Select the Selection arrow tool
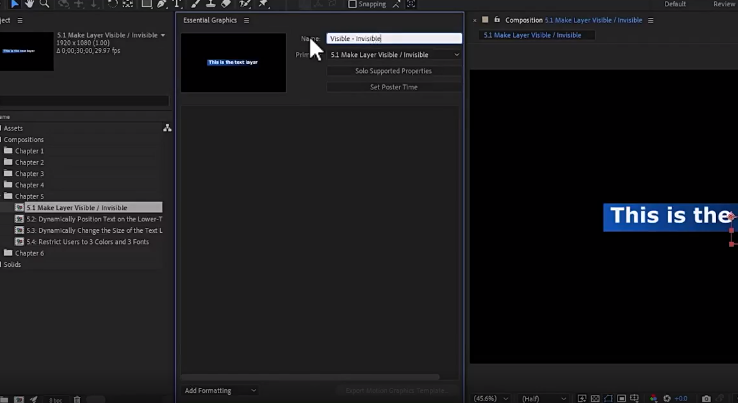This screenshot has height=403, width=738. tap(14, 4)
